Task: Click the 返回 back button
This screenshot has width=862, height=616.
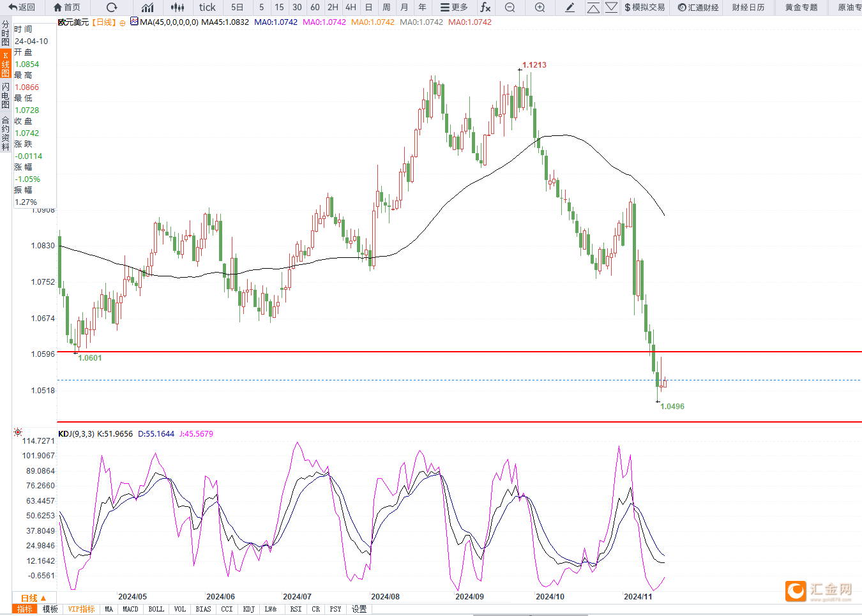Action: point(22,7)
